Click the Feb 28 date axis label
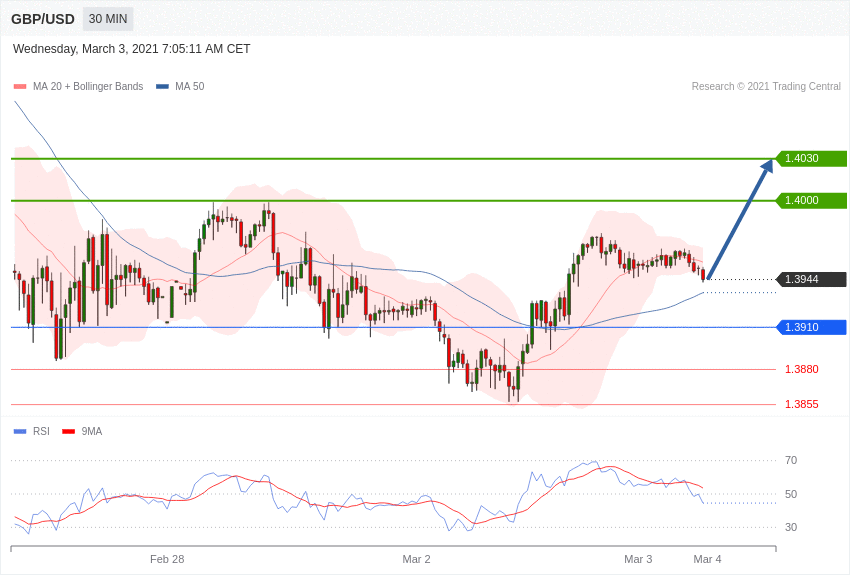The width and height of the screenshot is (850, 576). pyautogui.click(x=167, y=559)
